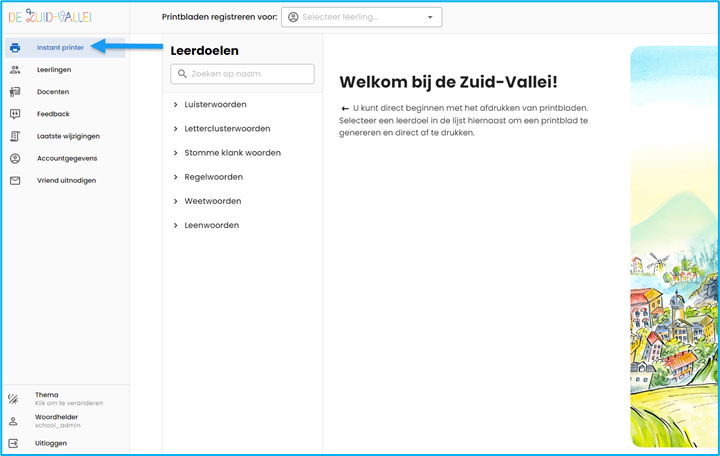Select Weetwoorden in the Leerdoelen list

(x=213, y=201)
